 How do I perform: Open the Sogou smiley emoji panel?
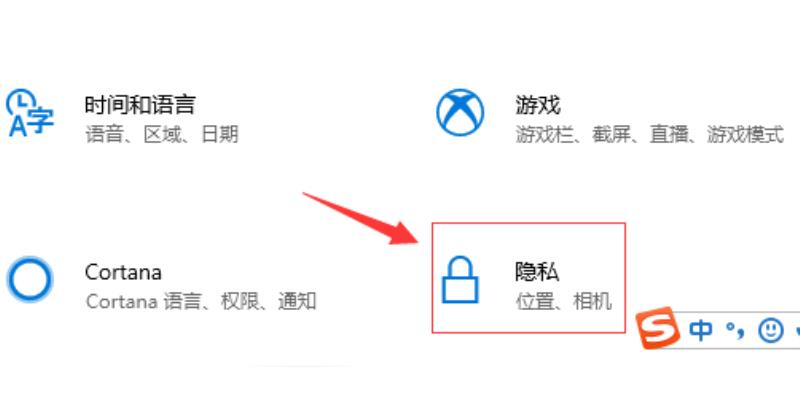tap(770, 330)
